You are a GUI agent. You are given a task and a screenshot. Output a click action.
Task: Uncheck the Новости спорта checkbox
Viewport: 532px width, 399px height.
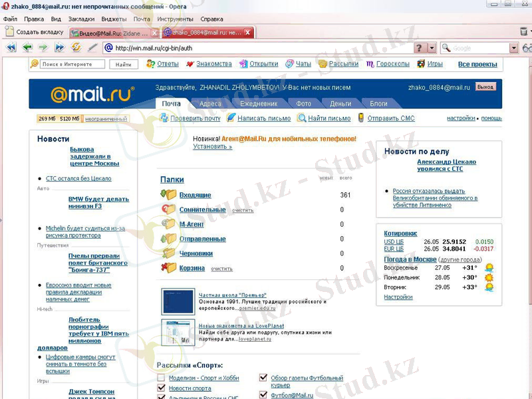tap(161, 388)
